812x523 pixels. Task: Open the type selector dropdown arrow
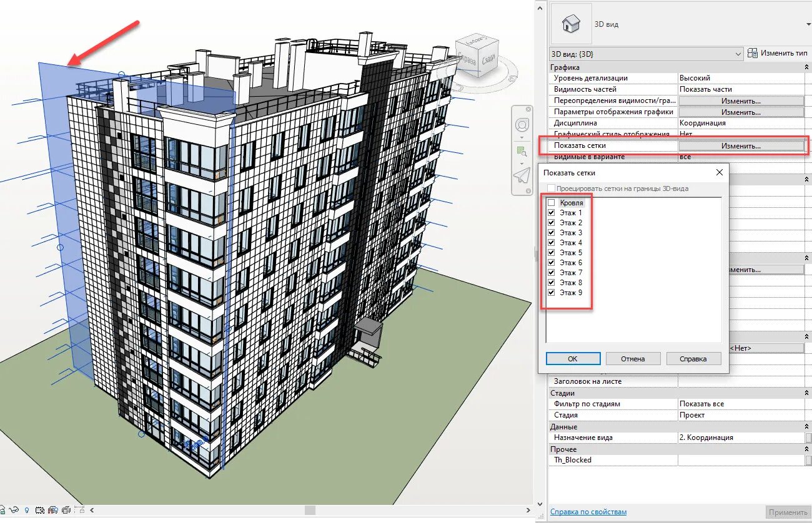pyautogui.click(x=808, y=24)
